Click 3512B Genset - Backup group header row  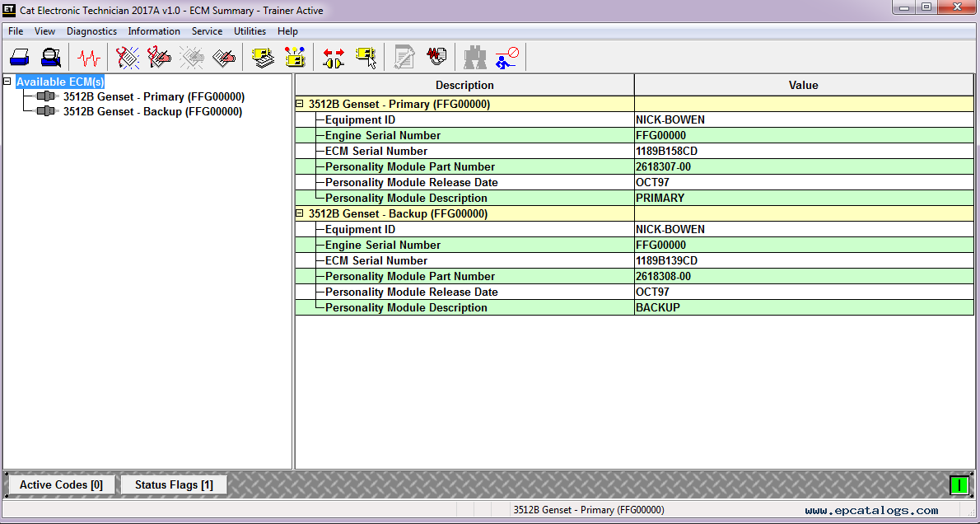coord(634,214)
